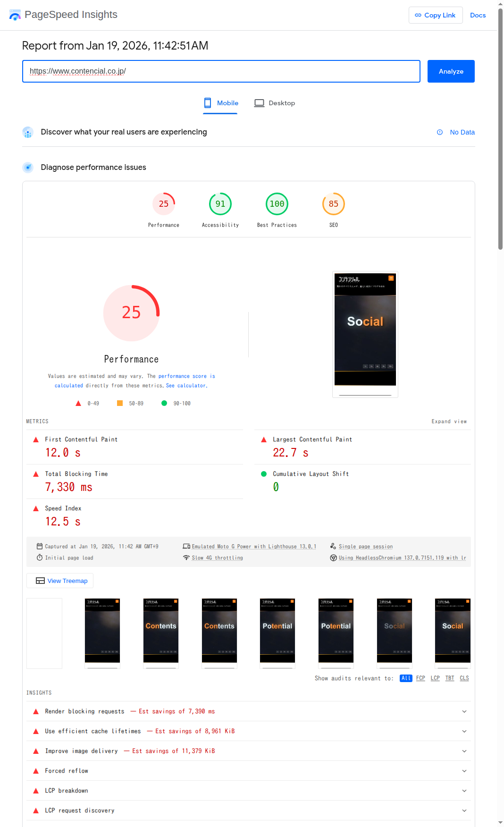Click the Performance score gauge showing 25
The image size is (504, 827).
tap(164, 204)
